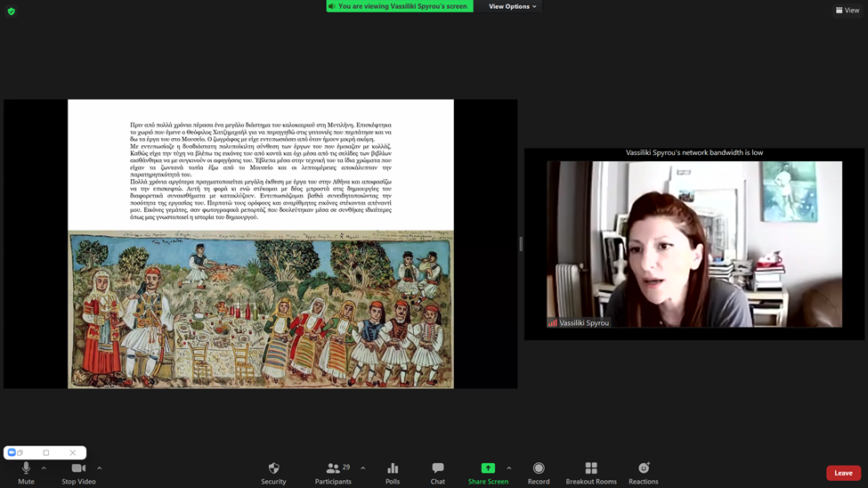Click the low network bandwidth notice text

tap(694, 152)
